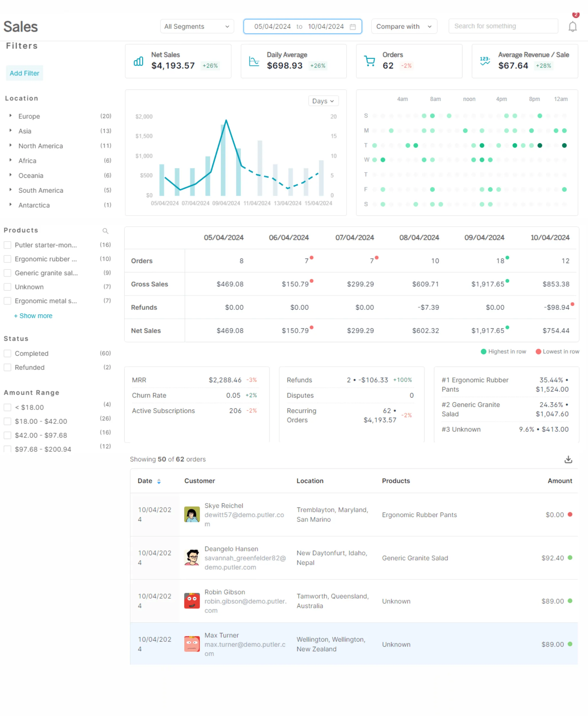
Task: Click the calendar icon in date range
Action: pyautogui.click(x=353, y=27)
